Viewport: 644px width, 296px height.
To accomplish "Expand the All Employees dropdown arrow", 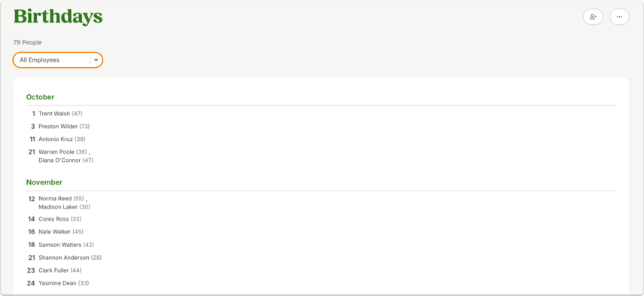I will point(96,60).
